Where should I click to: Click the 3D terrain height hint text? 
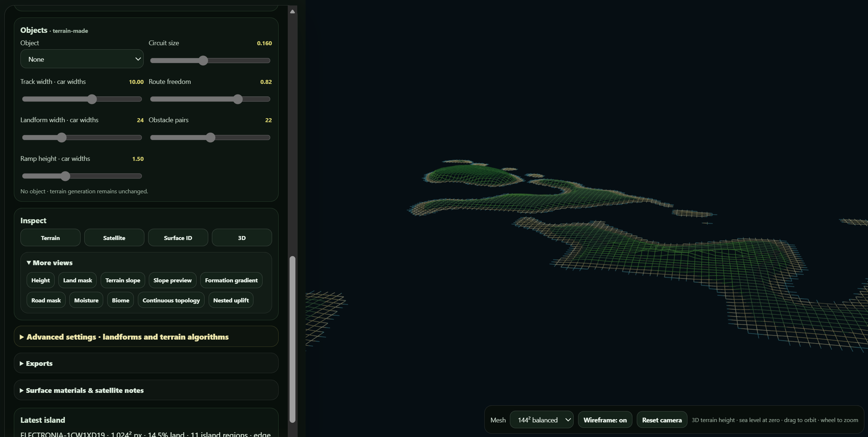(775, 420)
